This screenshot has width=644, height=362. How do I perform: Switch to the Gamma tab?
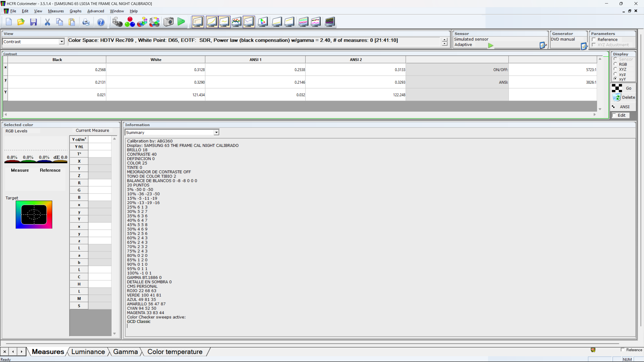coord(125,352)
